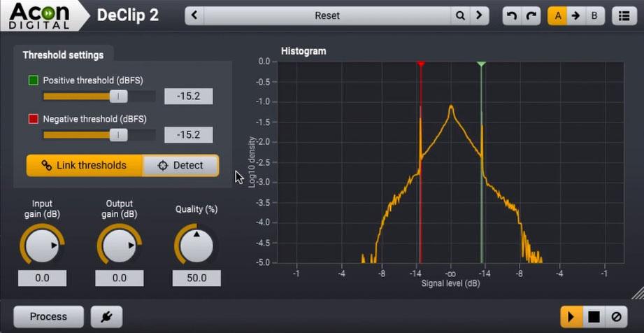Start playback with the play button
This screenshot has width=644, height=333.
point(571,317)
